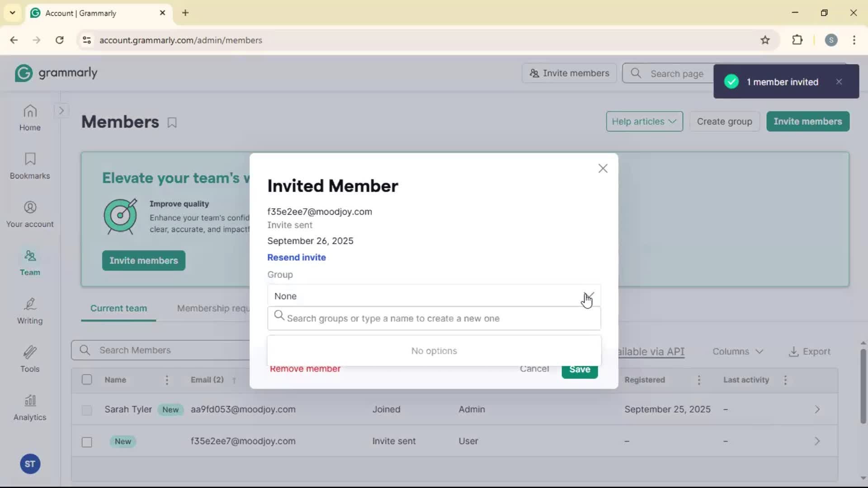Click the members list vertical scrollbar
This screenshot has height=488, width=868.
[x=863, y=386]
